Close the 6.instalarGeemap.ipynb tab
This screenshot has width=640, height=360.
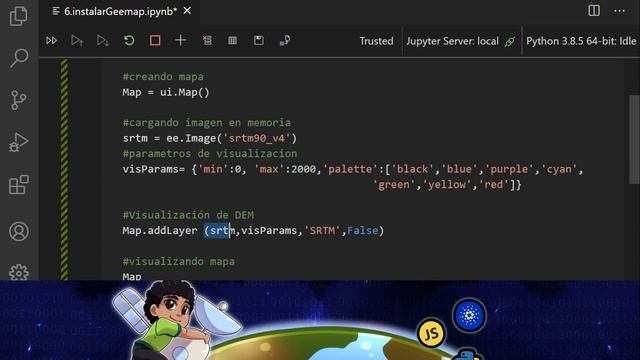point(187,11)
